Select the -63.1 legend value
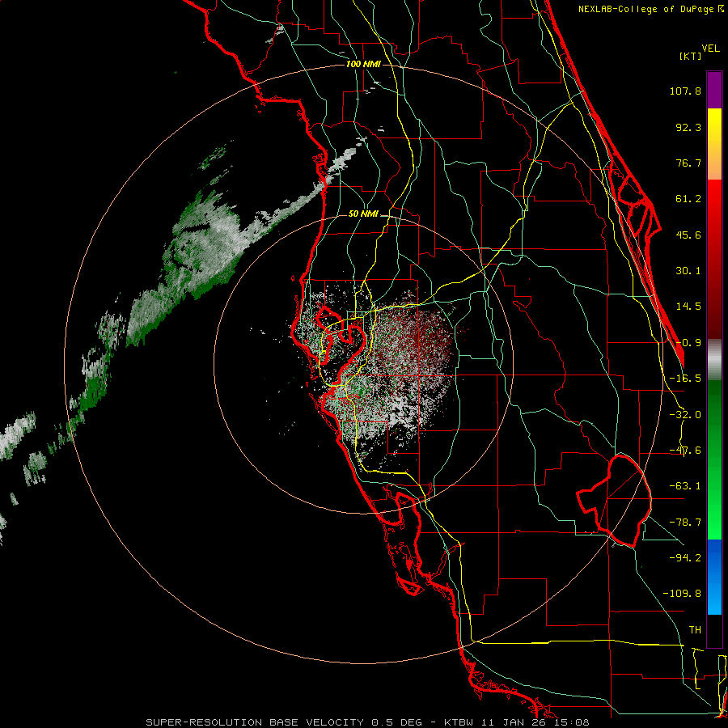Viewport: 728px width, 728px height. point(685,486)
